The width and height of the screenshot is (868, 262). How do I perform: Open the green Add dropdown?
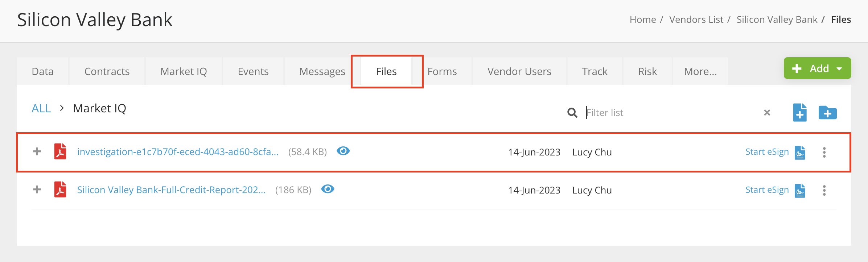(x=817, y=68)
